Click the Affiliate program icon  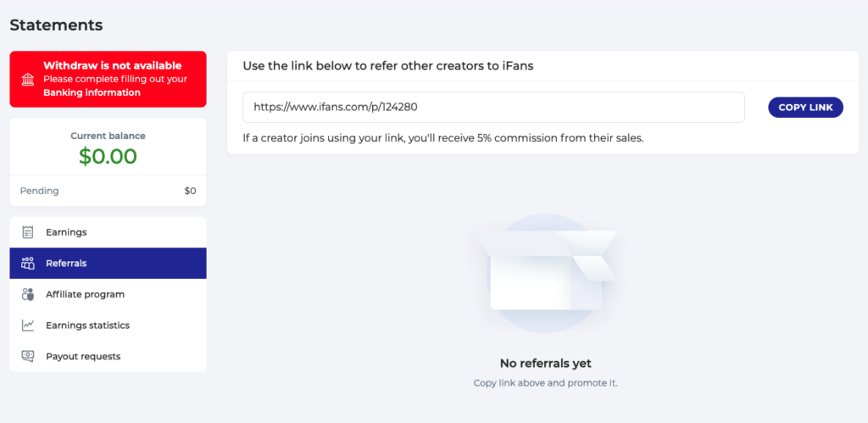28,294
